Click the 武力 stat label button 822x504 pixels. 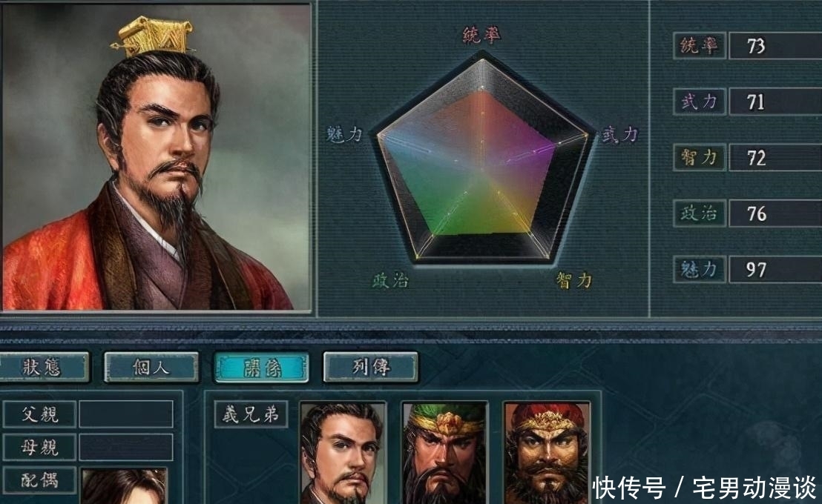[x=700, y=101]
